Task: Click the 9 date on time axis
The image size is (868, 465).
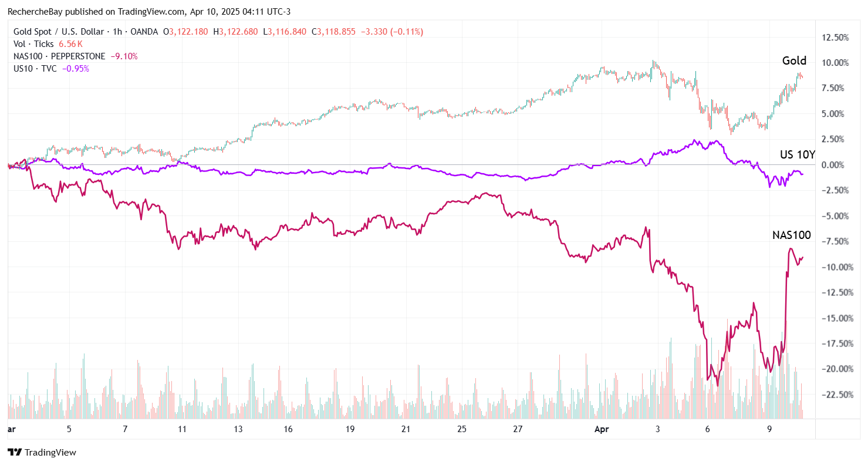Action: coord(769,429)
